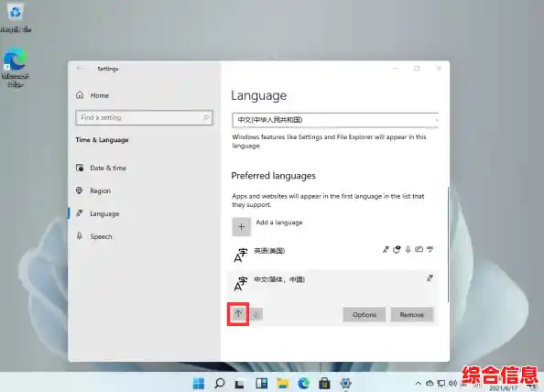This screenshot has width=544, height=392.
Task: Click the Home house icon
Action: point(80,95)
